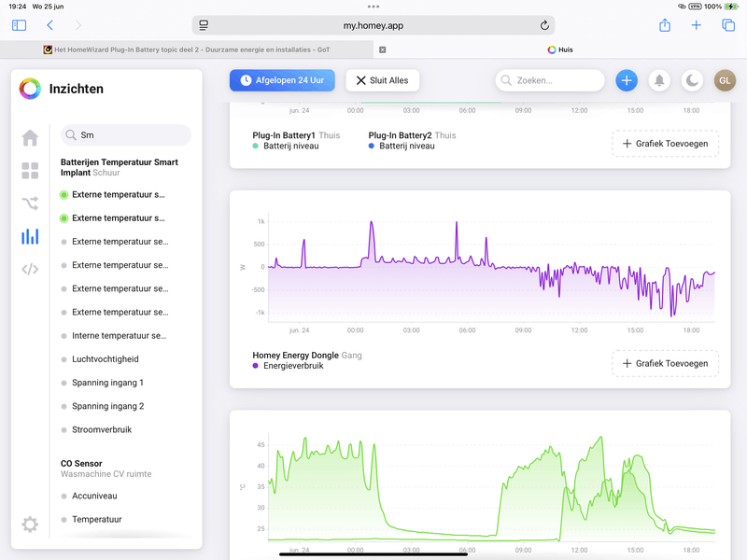Open the Insights bar chart section

point(30,236)
